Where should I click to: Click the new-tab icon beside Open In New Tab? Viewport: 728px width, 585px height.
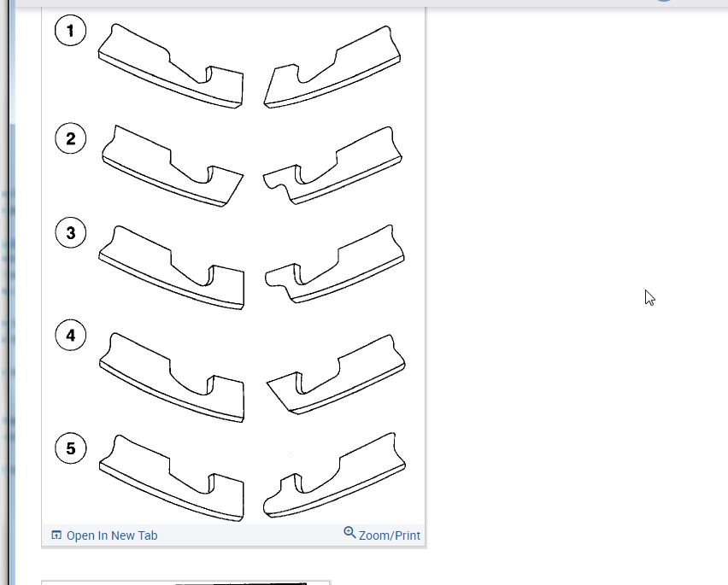click(56, 535)
